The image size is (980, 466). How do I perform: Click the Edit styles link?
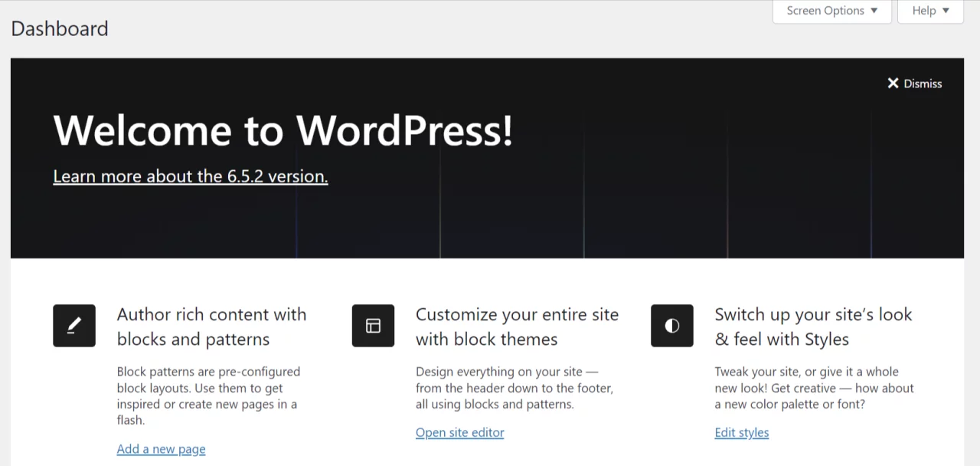pos(741,432)
